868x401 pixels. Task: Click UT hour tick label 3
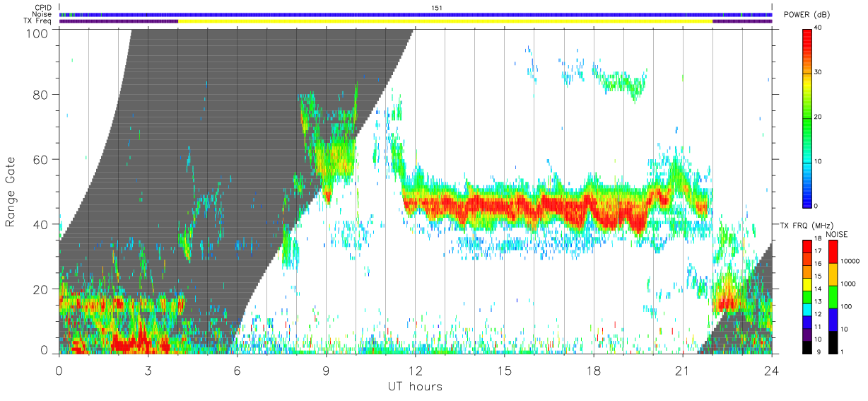tap(148, 371)
